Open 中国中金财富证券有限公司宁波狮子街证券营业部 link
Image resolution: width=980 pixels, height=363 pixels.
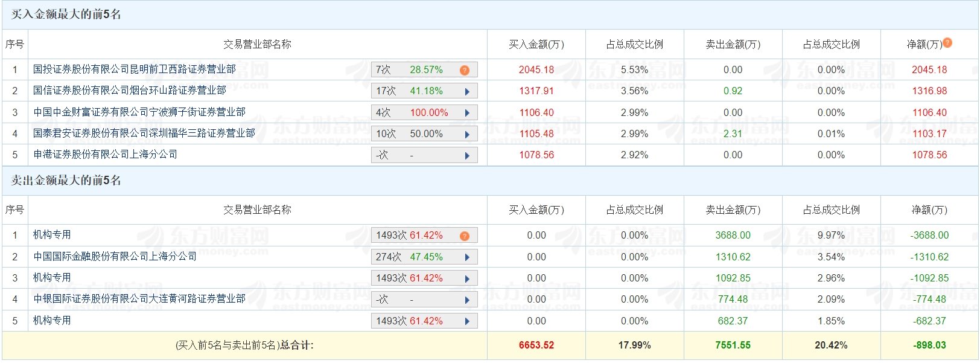pos(139,112)
